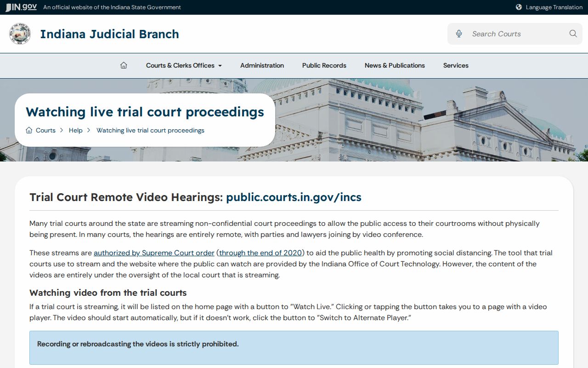Viewport: 588px width, 368px height.
Task: Click the Indiana state seal icon
Action: [20, 34]
